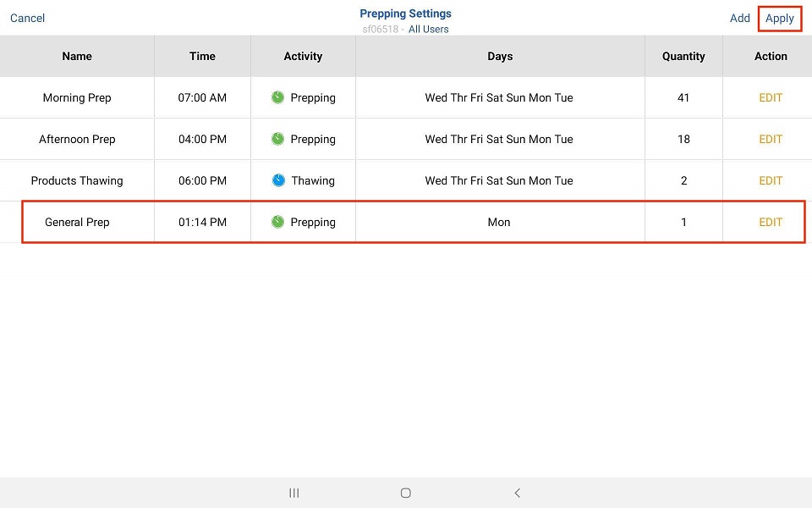Open the All Users selector

[428, 30]
